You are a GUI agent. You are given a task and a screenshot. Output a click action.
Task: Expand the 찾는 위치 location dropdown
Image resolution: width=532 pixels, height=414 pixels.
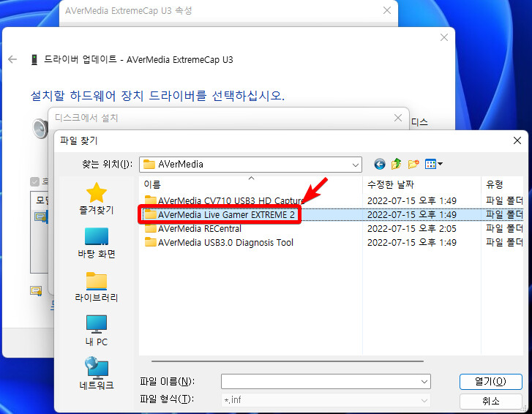(x=355, y=165)
